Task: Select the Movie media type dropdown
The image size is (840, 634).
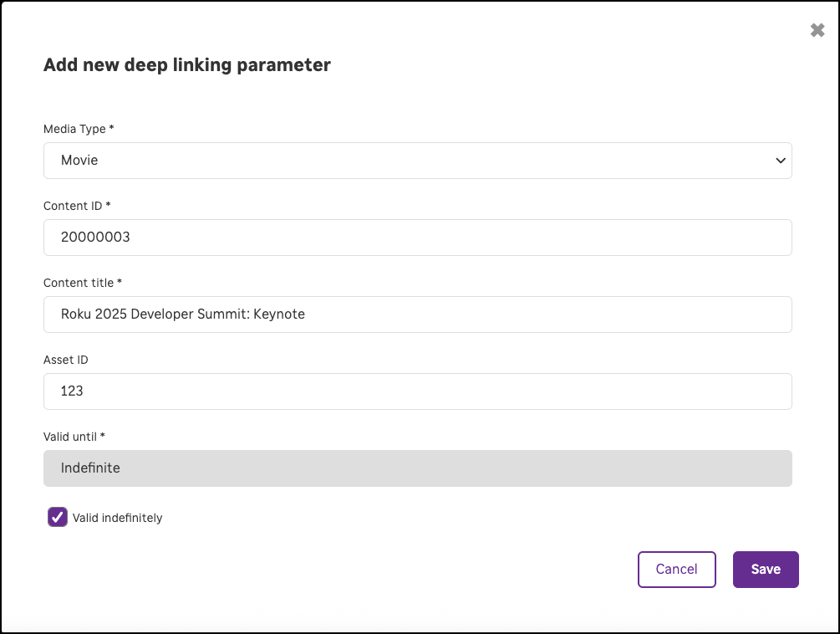Action: pyautogui.click(x=418, y=161)
